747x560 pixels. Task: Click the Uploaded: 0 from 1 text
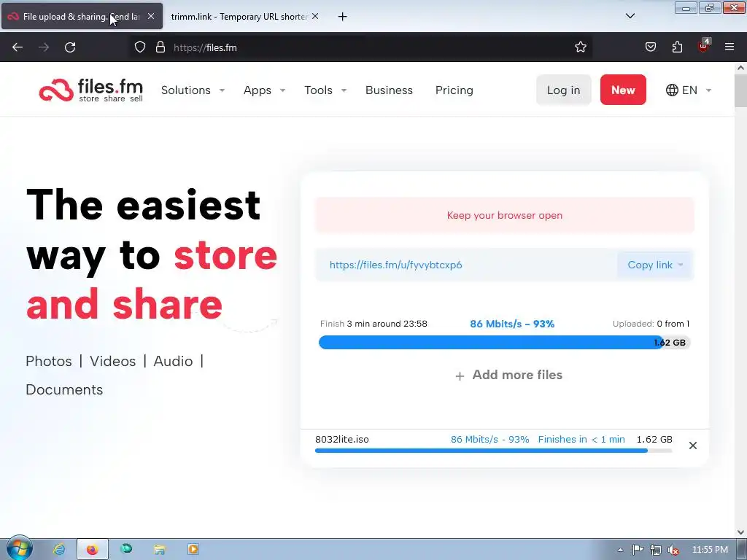pyautogui.click(x=651, y=324)
